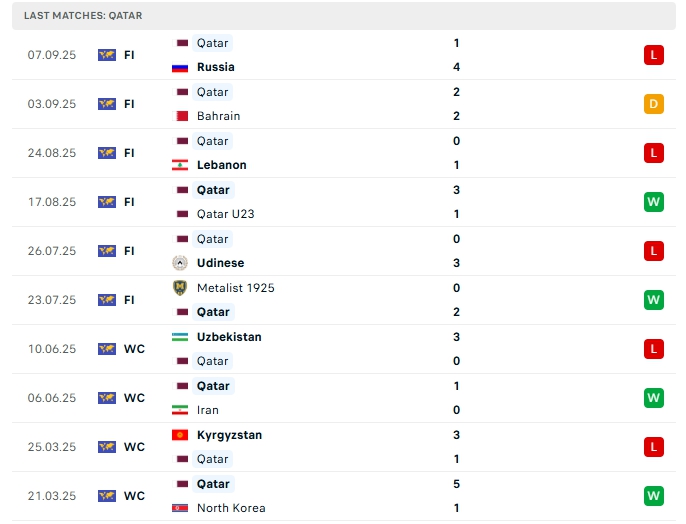Click the win badge for the Iran match
The image size is (686, 524).
654,398
